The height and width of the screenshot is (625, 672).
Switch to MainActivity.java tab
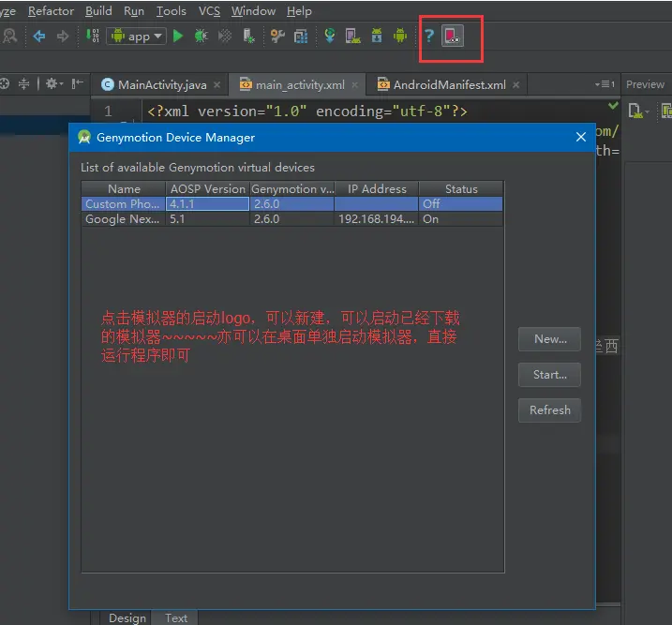tap(159, 85)
